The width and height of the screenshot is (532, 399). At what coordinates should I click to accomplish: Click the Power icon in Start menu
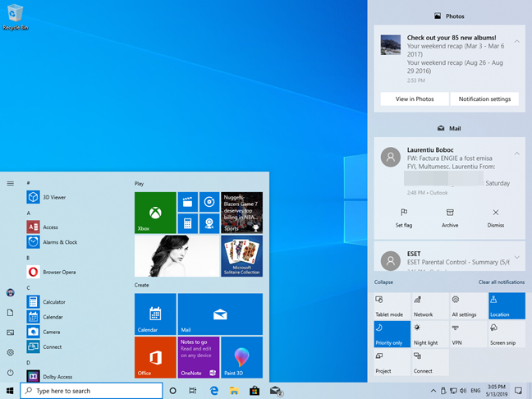click(x=10, y=372)
